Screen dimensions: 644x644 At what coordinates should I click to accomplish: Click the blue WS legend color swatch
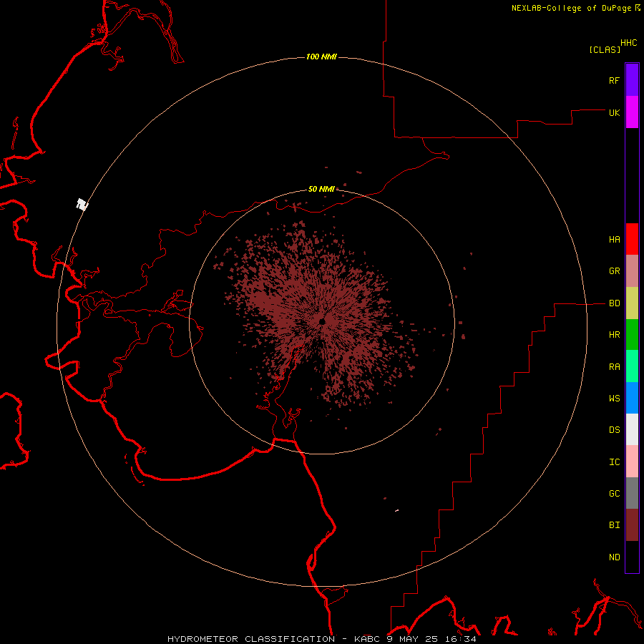(632, 398)
